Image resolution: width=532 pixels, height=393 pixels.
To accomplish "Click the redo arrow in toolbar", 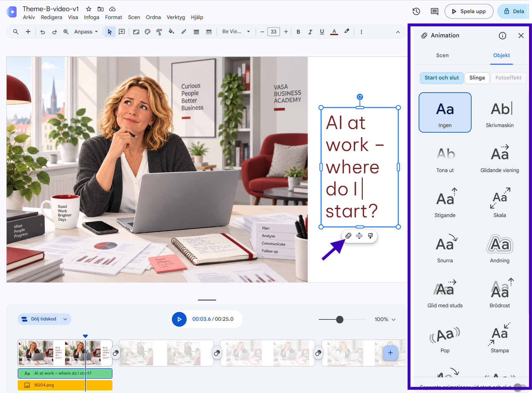I will 55,32.
